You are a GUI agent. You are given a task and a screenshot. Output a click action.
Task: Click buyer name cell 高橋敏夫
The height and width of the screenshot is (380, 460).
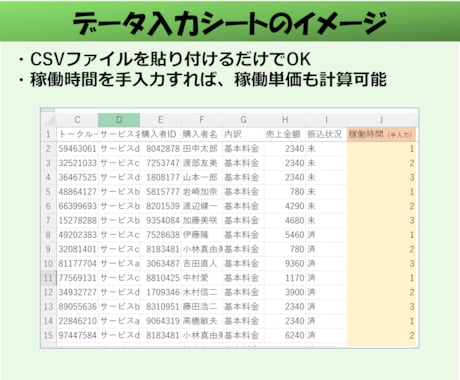202,321
